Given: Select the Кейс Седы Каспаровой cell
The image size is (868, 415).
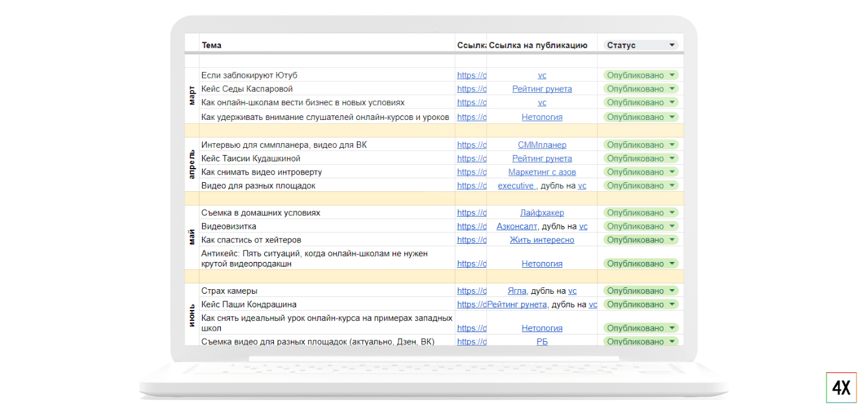Looking at the screenshot, I should 247,89.
